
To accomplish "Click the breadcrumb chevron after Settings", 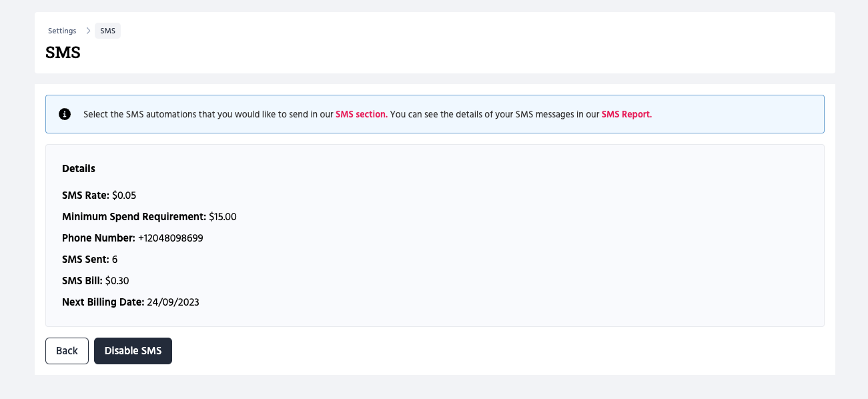I will [x=88, y=31].
